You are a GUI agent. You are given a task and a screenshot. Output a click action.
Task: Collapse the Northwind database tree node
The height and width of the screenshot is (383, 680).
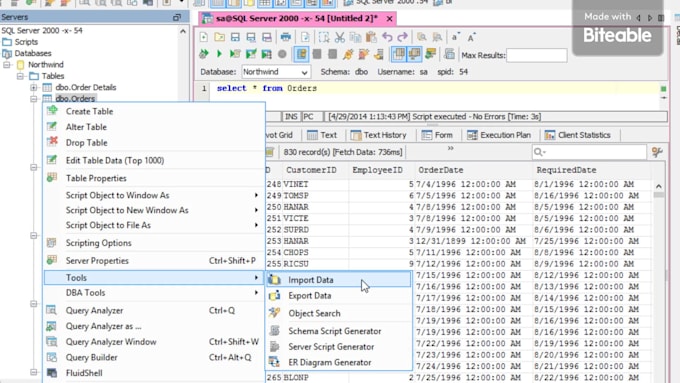(x=7, y=65)
